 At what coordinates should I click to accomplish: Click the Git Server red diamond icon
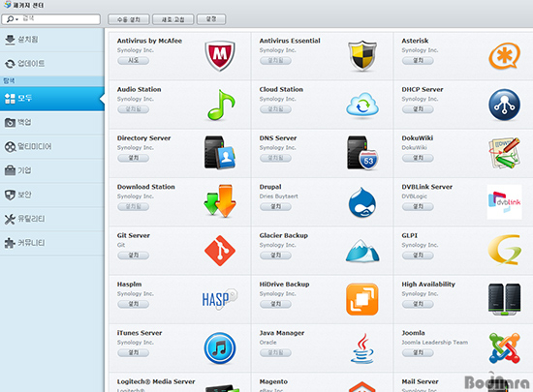click(x=220, y=251)
